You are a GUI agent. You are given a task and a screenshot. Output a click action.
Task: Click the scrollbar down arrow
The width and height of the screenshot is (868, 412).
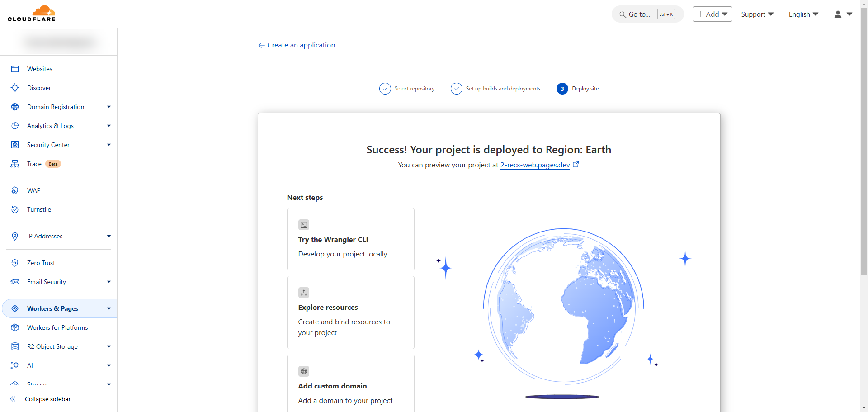(864, 408)
